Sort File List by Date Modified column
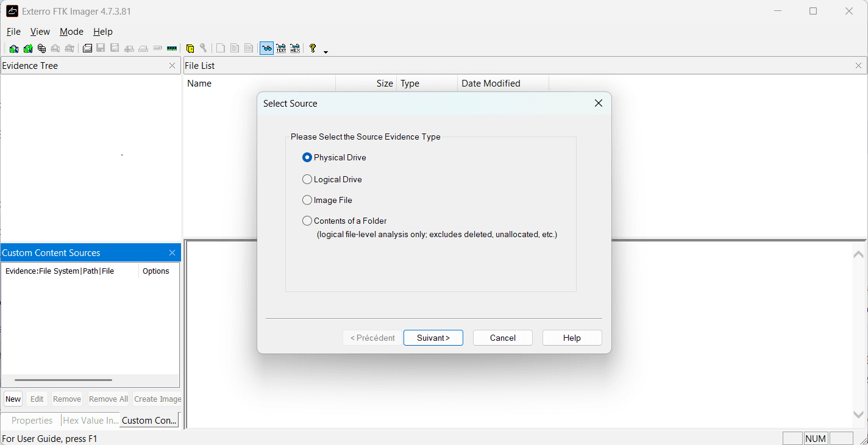This screenshot has width=868, height=445. tap(503, 84)
